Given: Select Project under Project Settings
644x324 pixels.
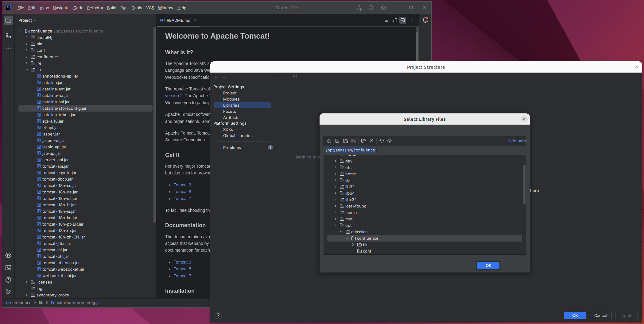Looking at the screenshot, I should click(x=230, y=93).
